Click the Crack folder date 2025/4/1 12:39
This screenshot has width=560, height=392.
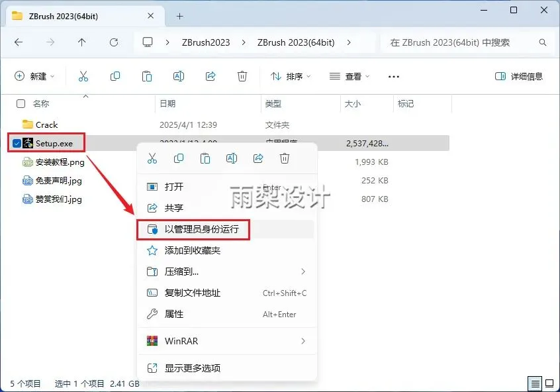[x=188, y=124]
